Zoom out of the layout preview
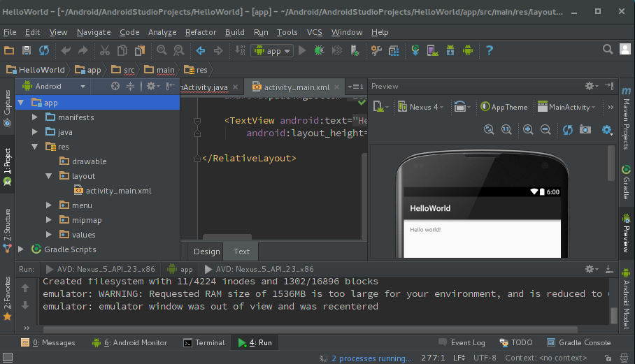 [546, 129]
